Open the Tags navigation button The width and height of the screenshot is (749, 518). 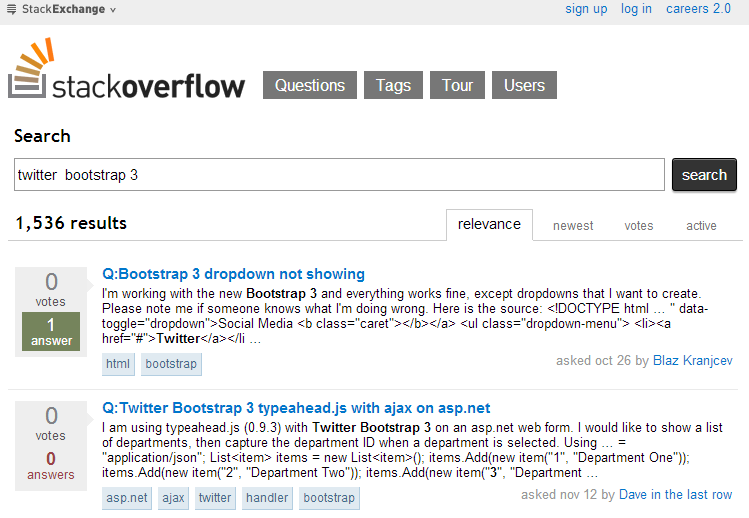[393, 85]
